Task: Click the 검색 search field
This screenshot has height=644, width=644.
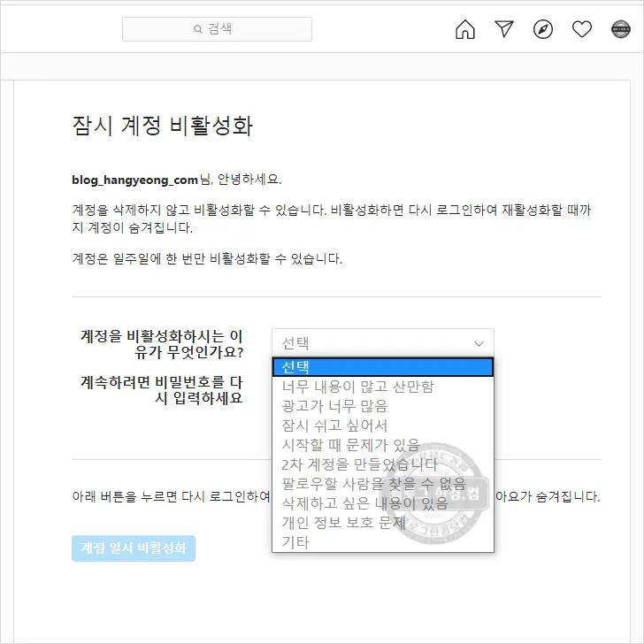Action: [x=217, y=29]
